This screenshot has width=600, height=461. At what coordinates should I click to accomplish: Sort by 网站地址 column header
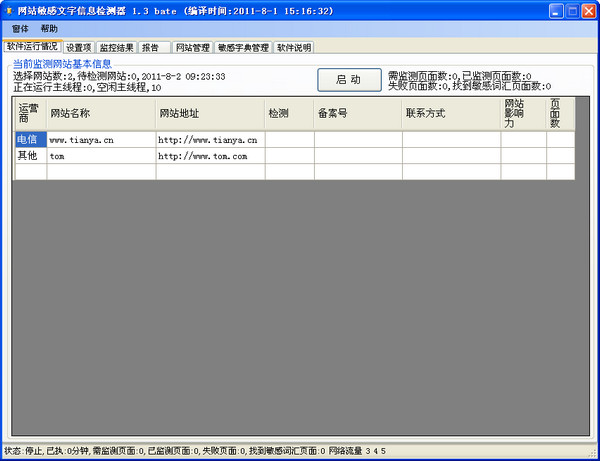(x=210, y=113)
